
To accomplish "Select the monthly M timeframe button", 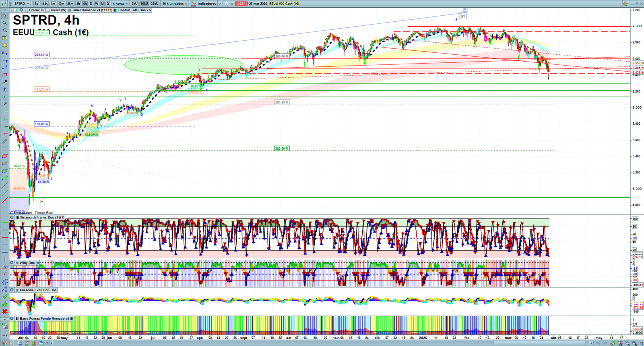I will (102, 4).
